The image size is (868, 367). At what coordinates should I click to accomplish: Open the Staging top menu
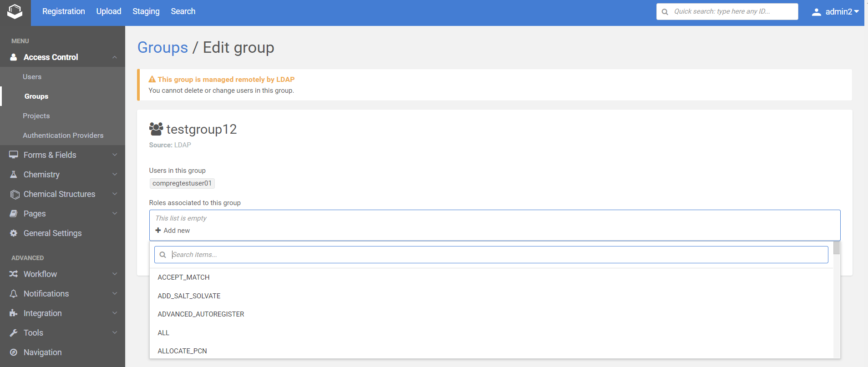(146, 11)
